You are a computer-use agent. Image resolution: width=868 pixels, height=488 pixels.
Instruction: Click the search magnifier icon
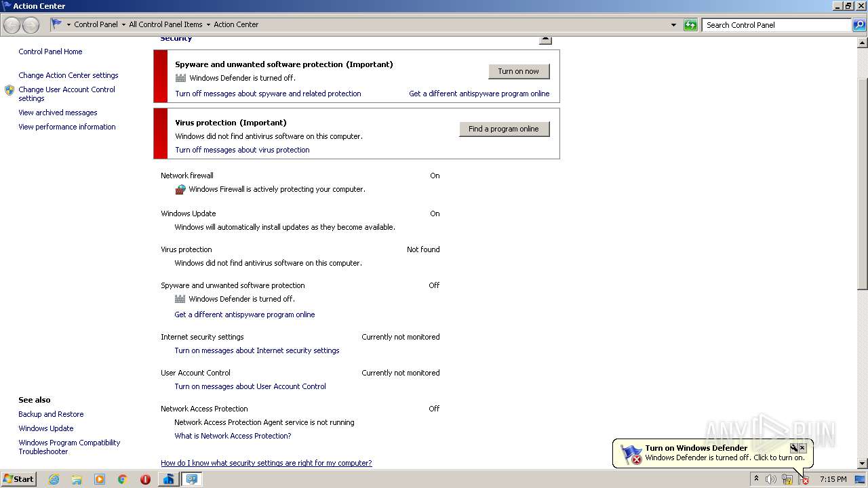(x=859, y=25)
